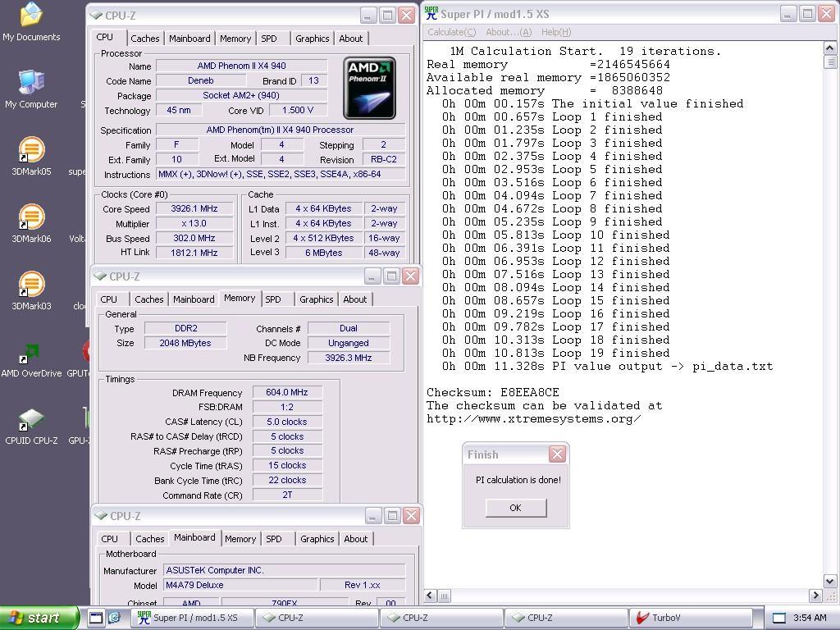840x630 pixels.
Task: Click the taskbar clock 3:54 AM
Action: coord(810,618)
